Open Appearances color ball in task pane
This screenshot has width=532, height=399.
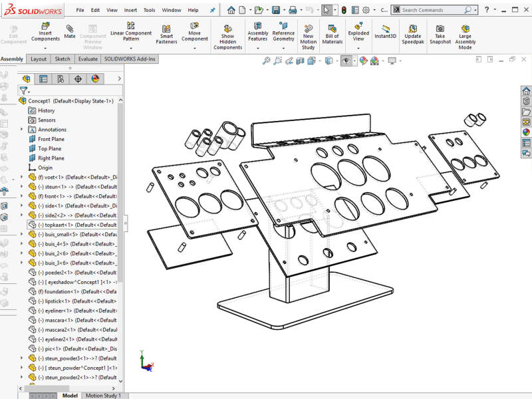coord(526,132)
